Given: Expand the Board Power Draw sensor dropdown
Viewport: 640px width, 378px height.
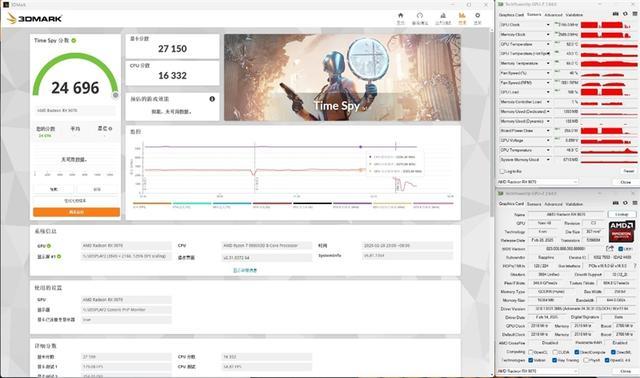Looking at the screenshot, I should [x=548, y=131].
